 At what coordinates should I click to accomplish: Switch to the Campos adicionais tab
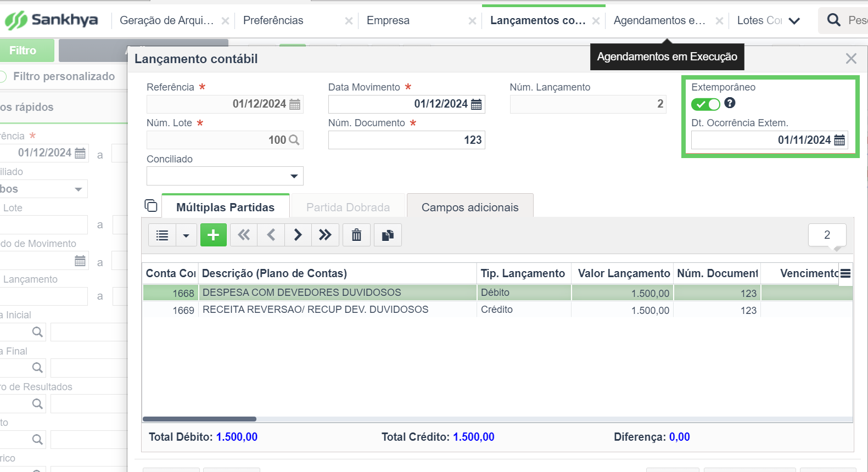click(x=470, y=207)
